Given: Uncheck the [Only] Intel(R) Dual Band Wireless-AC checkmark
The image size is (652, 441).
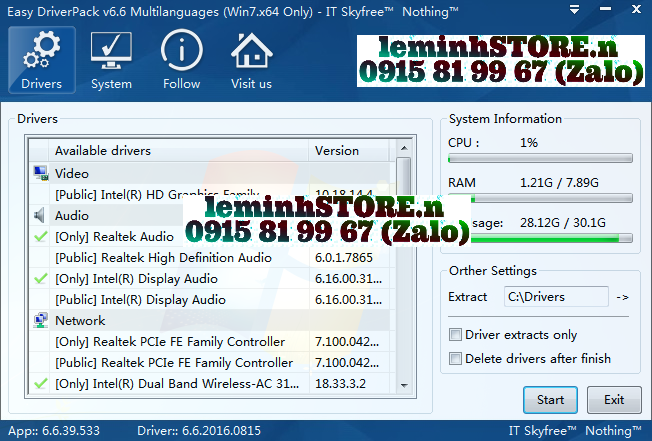Looking at the screenshot, I should [x=40, y=383].
